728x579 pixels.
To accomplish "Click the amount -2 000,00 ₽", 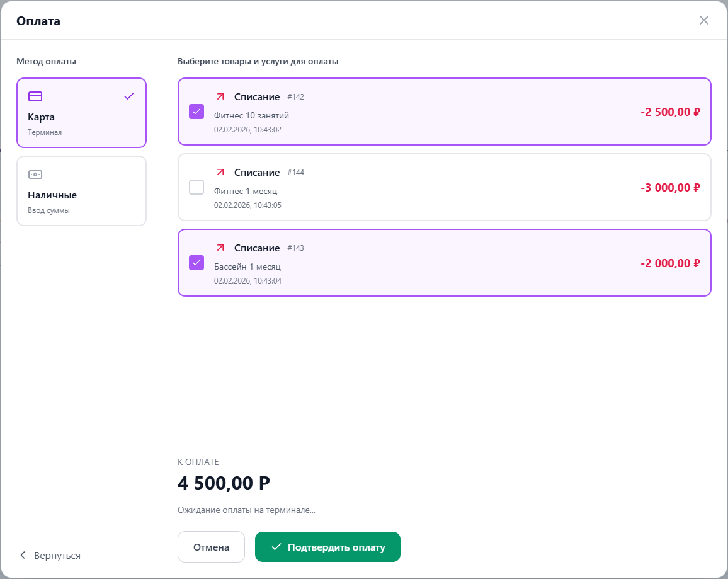I will [x=671, y=263].
